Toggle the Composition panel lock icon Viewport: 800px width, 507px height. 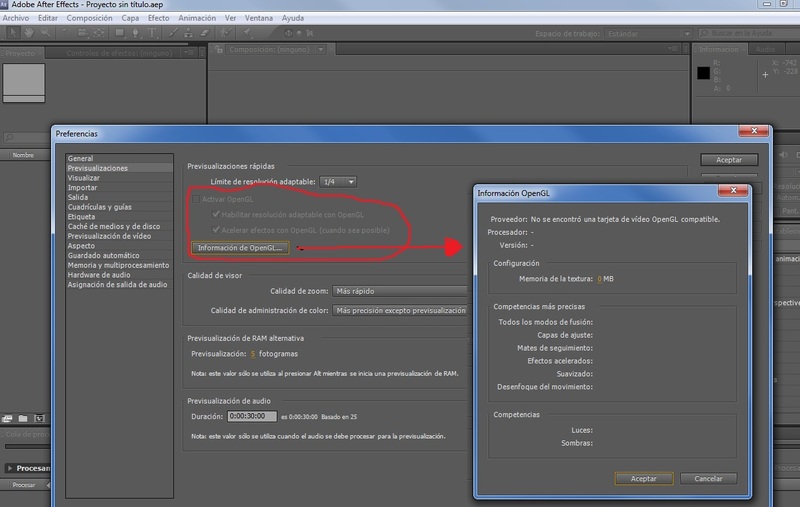click(219, 49)
